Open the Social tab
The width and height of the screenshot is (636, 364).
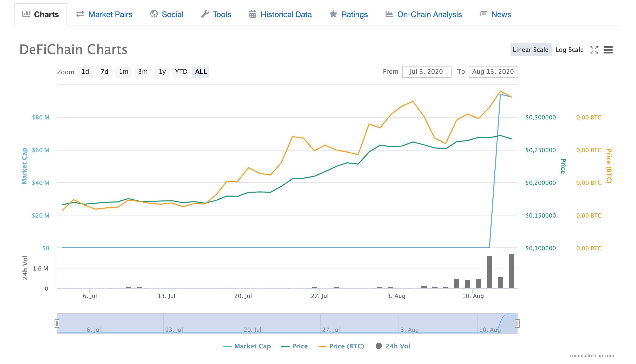coord(167,14)
